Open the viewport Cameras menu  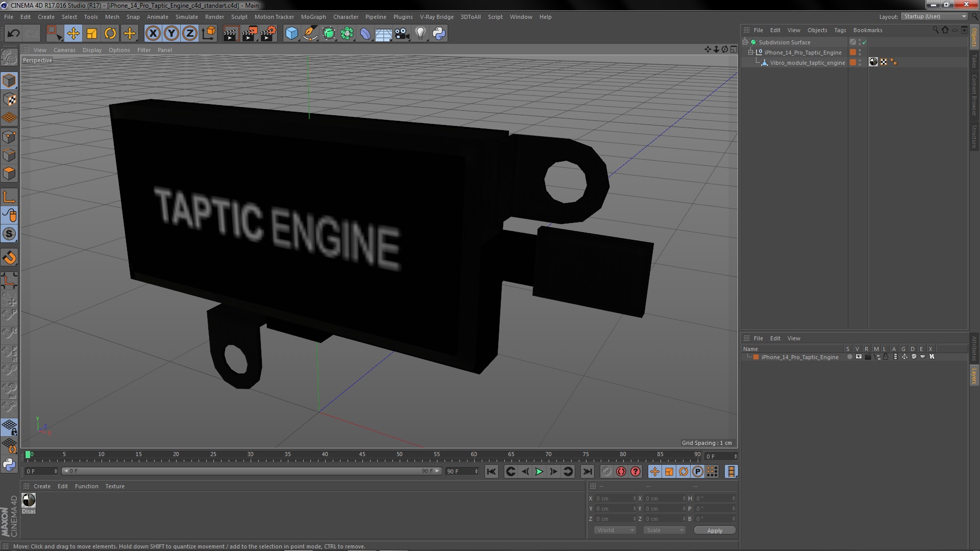[x=64, y=50]
